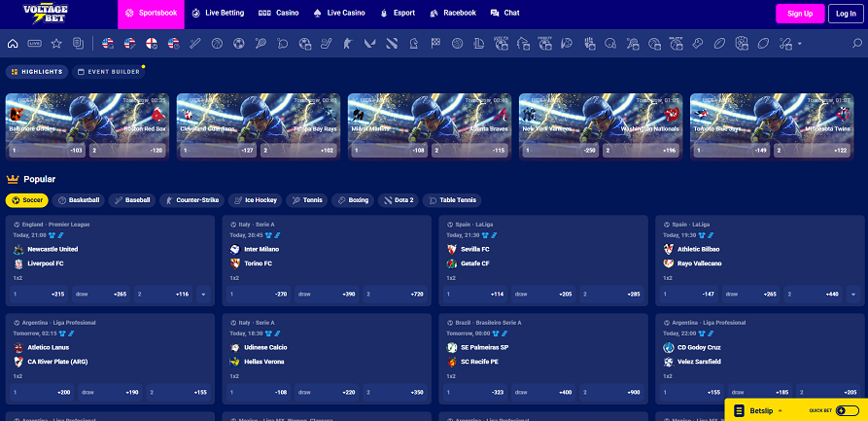Open the Racebook tab
Image resolution: width=868 pixels, height=421 pixels.
coord(453,13)
